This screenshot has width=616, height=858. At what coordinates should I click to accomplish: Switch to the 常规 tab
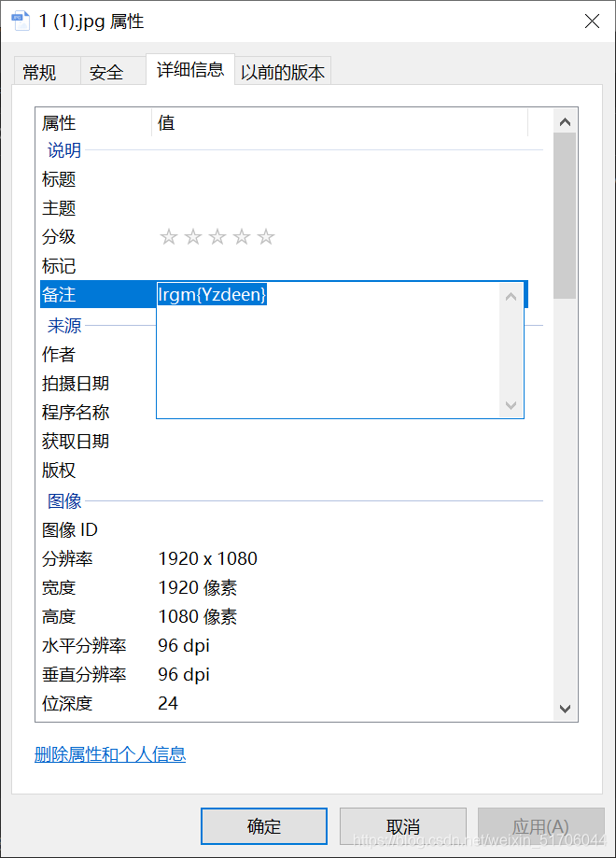[x=47, y=72]
